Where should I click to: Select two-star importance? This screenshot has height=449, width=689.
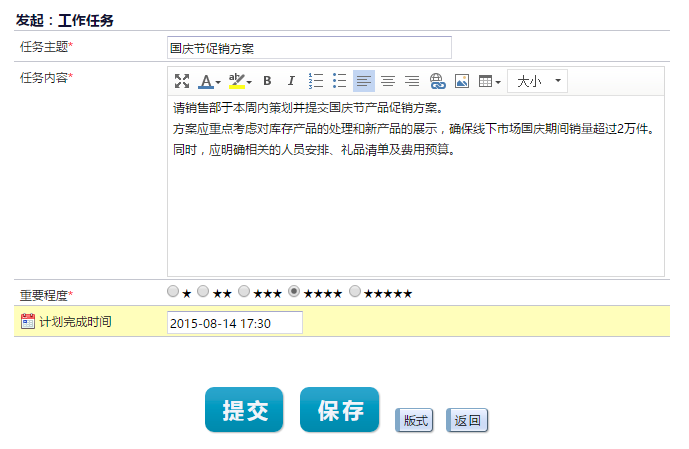click(203, 291)
